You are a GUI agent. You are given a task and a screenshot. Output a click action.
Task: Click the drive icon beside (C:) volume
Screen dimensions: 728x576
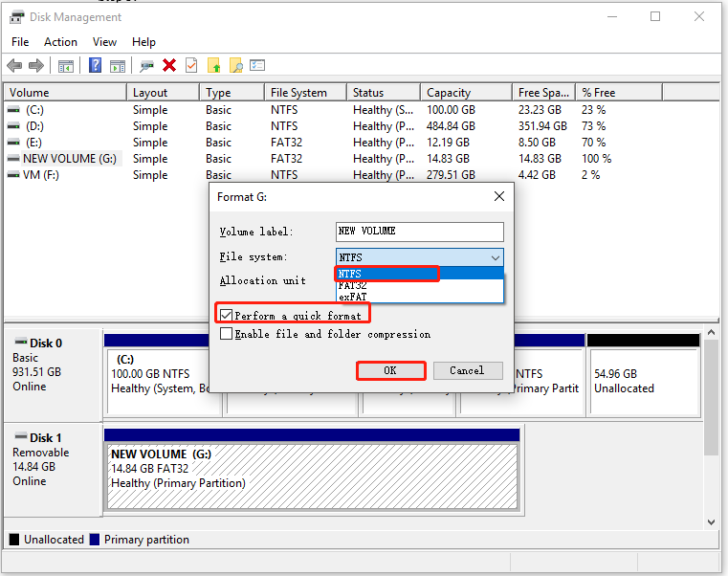(14, 110)
